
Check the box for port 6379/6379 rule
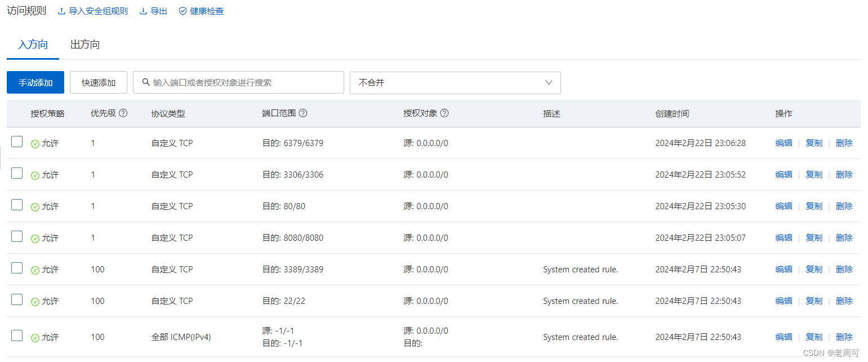(x=17, y=142)
